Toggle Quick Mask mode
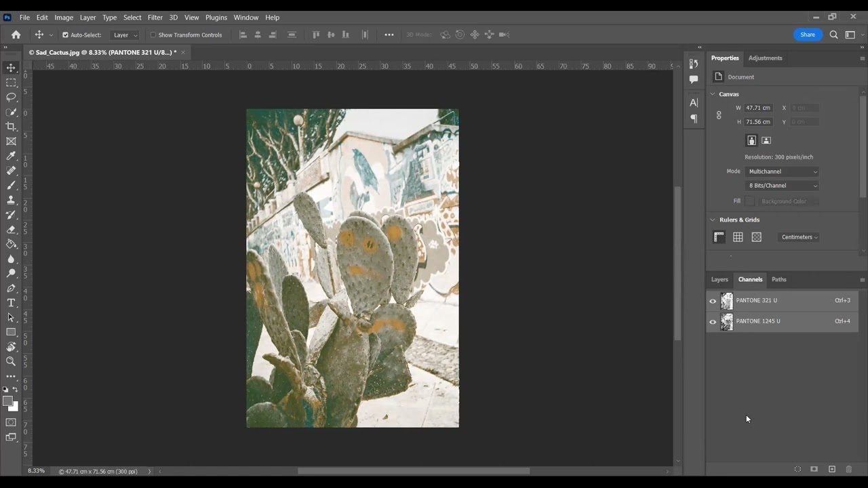The width and height of the screenshot is (868, 488). (11, 422)
